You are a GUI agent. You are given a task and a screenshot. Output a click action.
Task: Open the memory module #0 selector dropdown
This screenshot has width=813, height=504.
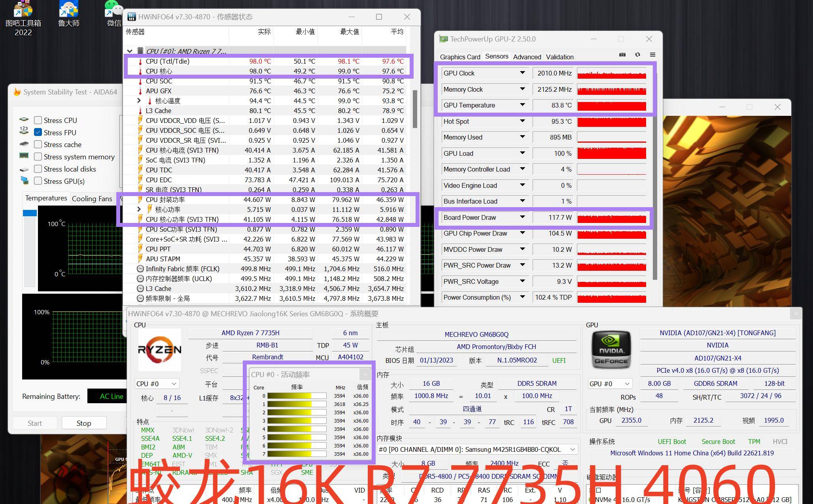477,449
